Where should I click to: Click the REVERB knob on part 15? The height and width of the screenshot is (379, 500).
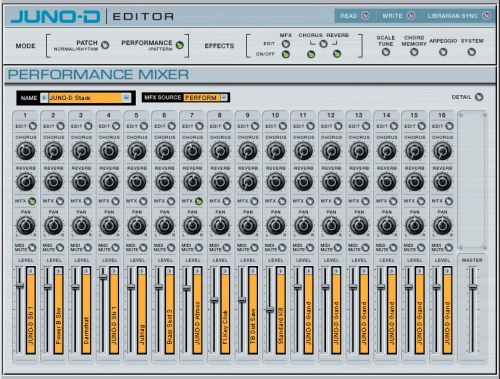[x=414, y=182]
